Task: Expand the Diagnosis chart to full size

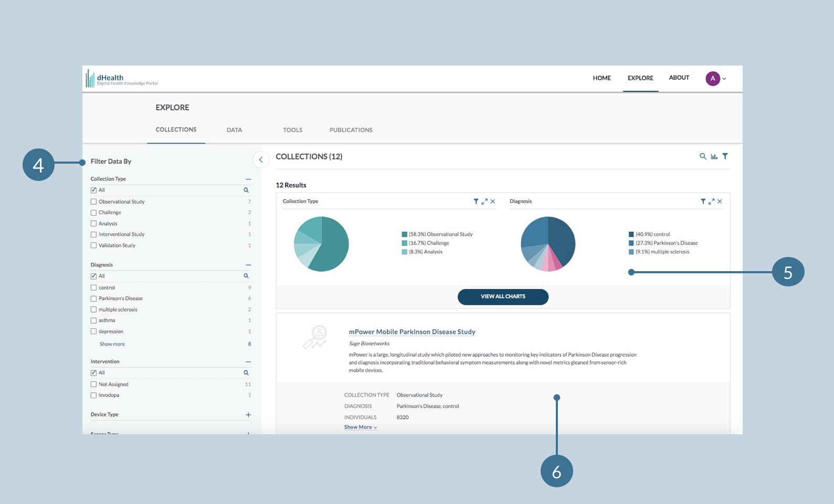Action: [x=711, y=201]
